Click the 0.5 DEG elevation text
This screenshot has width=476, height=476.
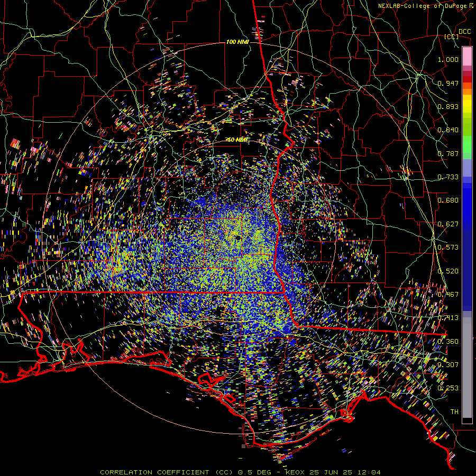point(255,472)
